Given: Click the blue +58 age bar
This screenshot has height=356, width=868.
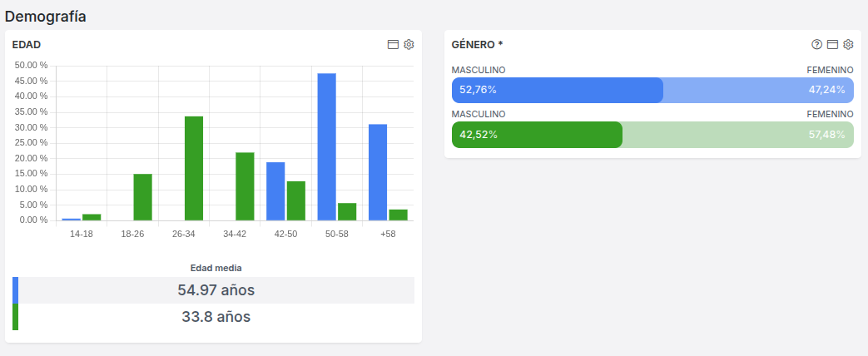Looking at the screenshot, I should 378,172.
